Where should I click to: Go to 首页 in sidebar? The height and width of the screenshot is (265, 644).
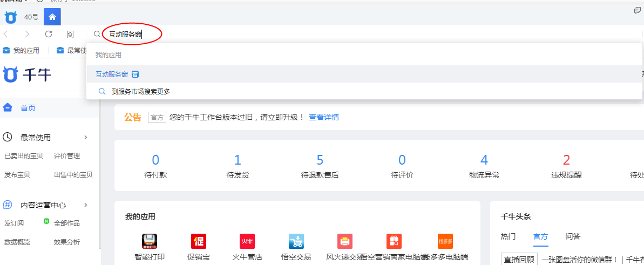click(x=28, y=108)
